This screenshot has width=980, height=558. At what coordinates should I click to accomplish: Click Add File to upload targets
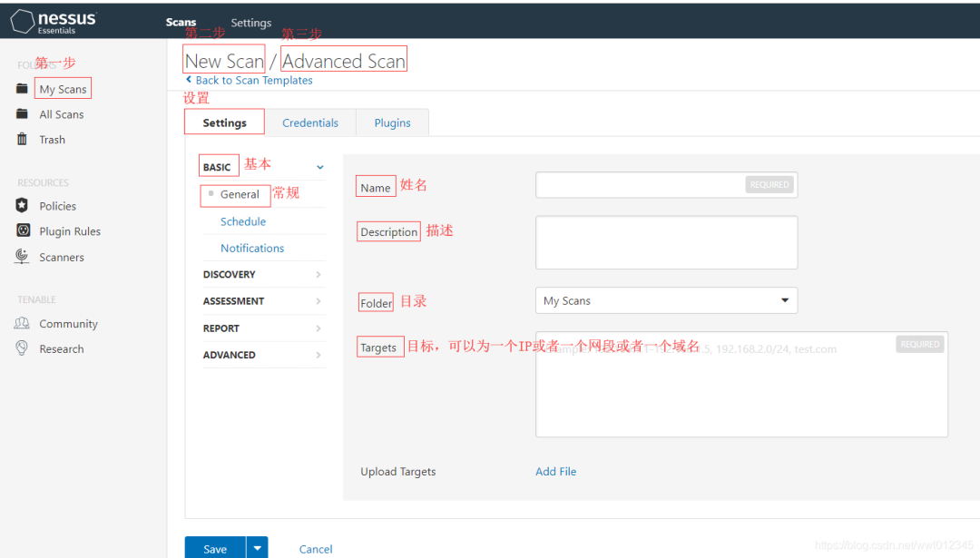(555, 471)
